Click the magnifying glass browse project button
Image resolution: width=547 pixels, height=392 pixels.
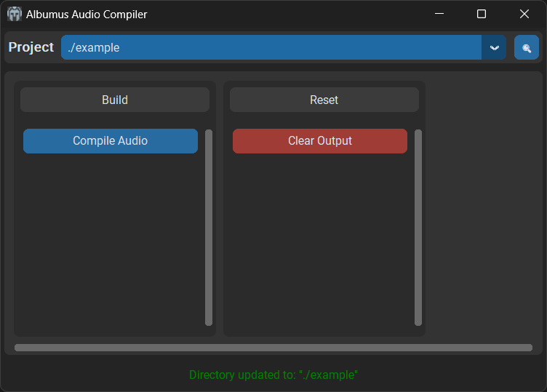click(526, 47)
